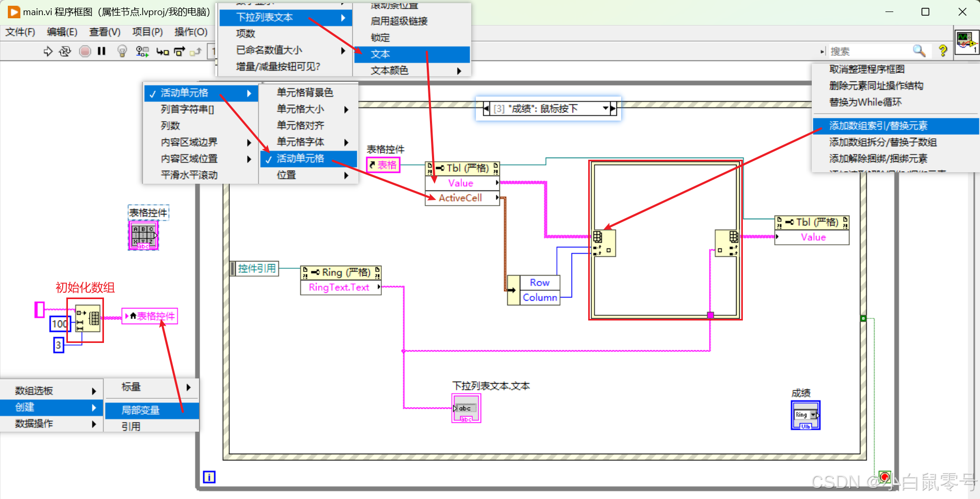Screen dimensions: 980x499
Task: Select the Initialize Array function node
Action: (87, 318)
